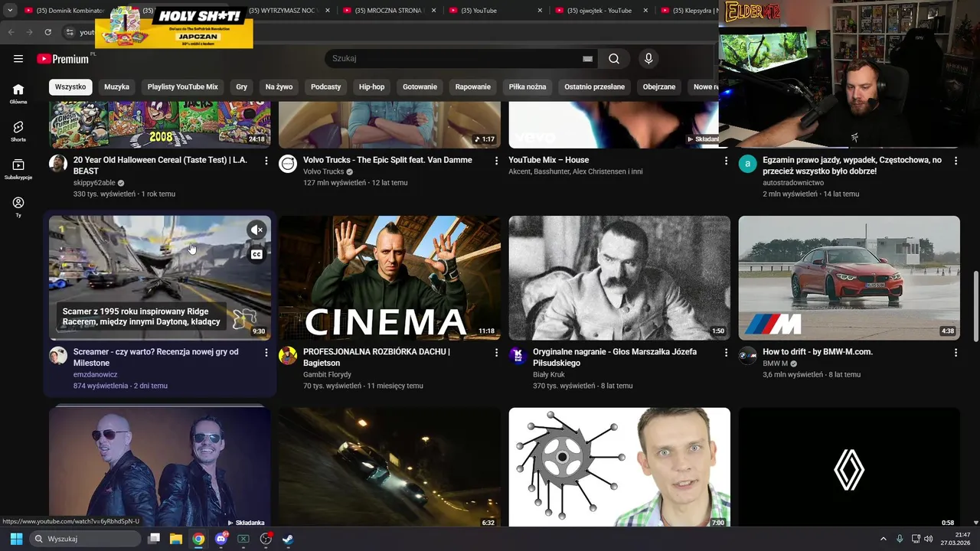Select the Muzyka filter chip

pos(117,87)
